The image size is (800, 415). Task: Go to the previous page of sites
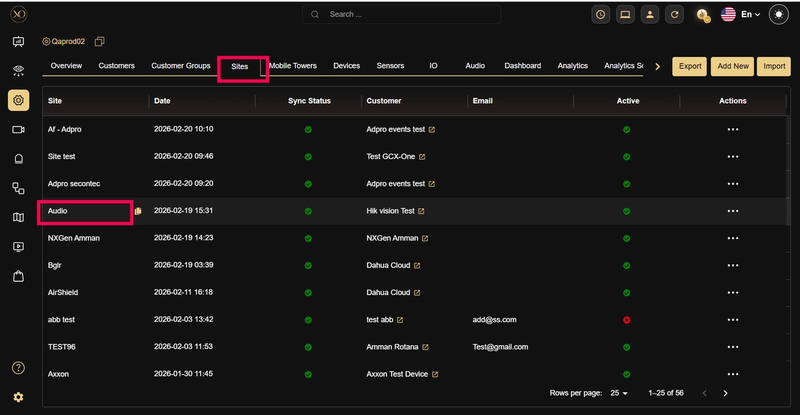tap(705, 393)
